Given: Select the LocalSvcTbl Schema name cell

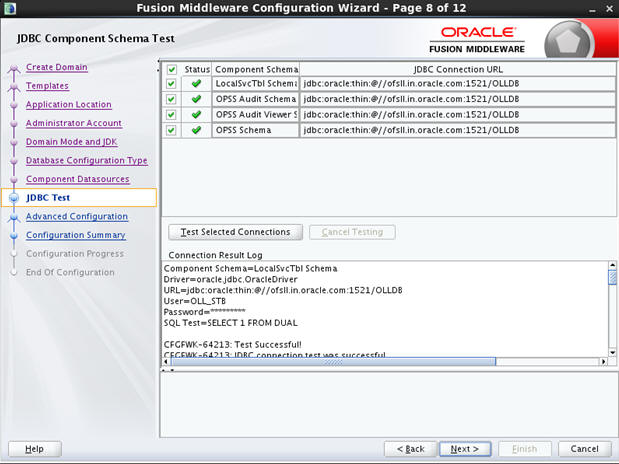Looking at the screenshot, I should [256, 84].
